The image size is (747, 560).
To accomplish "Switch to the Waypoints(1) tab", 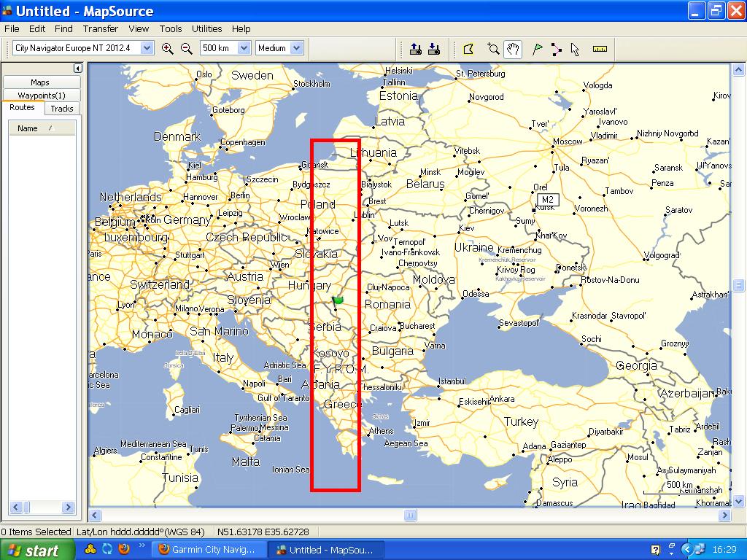I will click(x=41, y=96).
